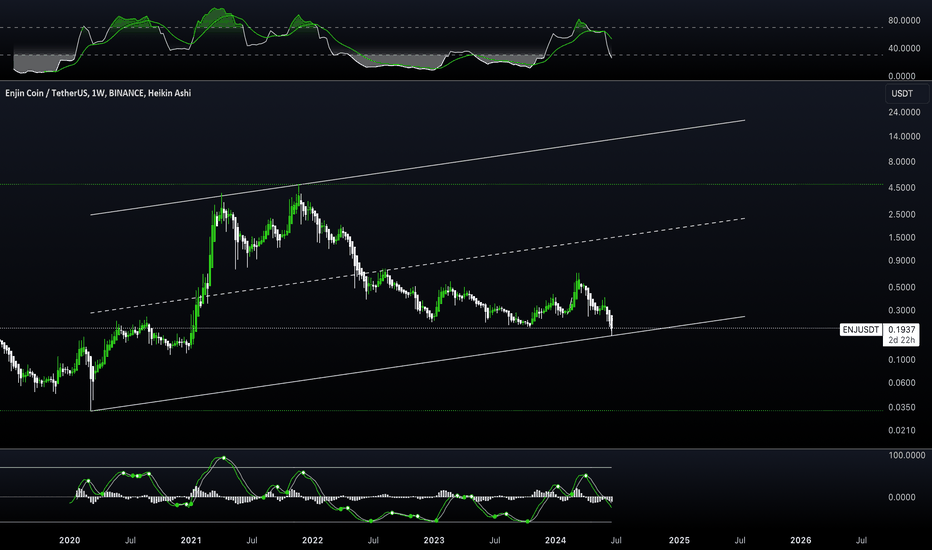Click the 100.0000 bottom oscillator axis label

pyautogui.click(x=906, y=455)
